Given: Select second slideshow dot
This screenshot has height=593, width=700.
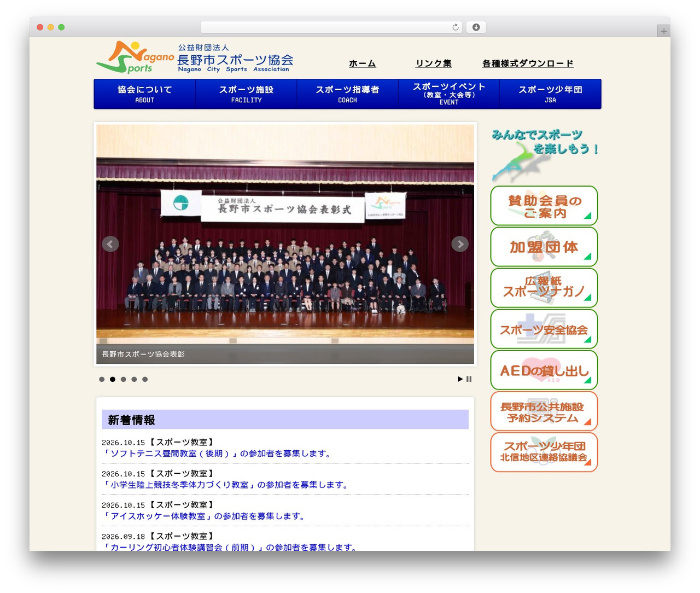Looking at the screenshot, I should [x=113, y=379].
